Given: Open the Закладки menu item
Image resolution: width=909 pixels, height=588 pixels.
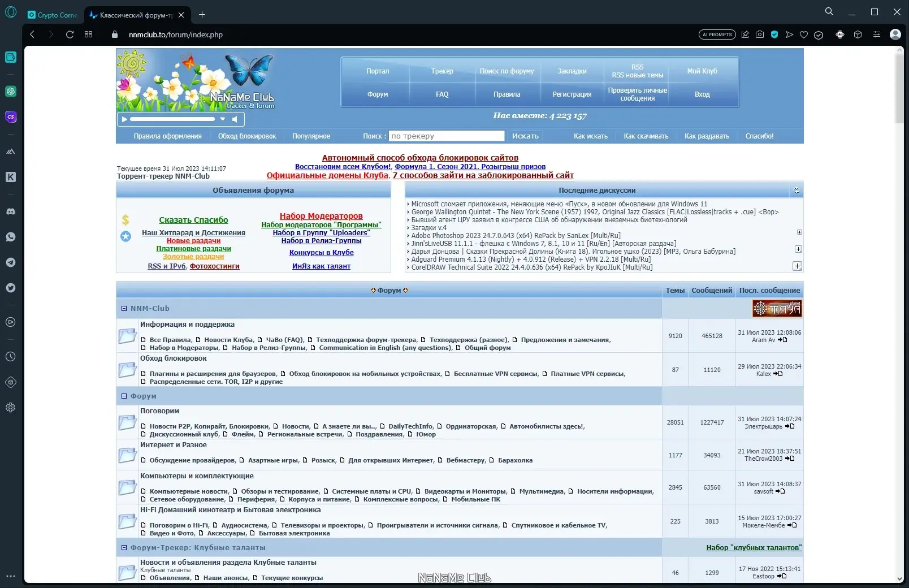Looking at the screenshot, I should [572, 71].
